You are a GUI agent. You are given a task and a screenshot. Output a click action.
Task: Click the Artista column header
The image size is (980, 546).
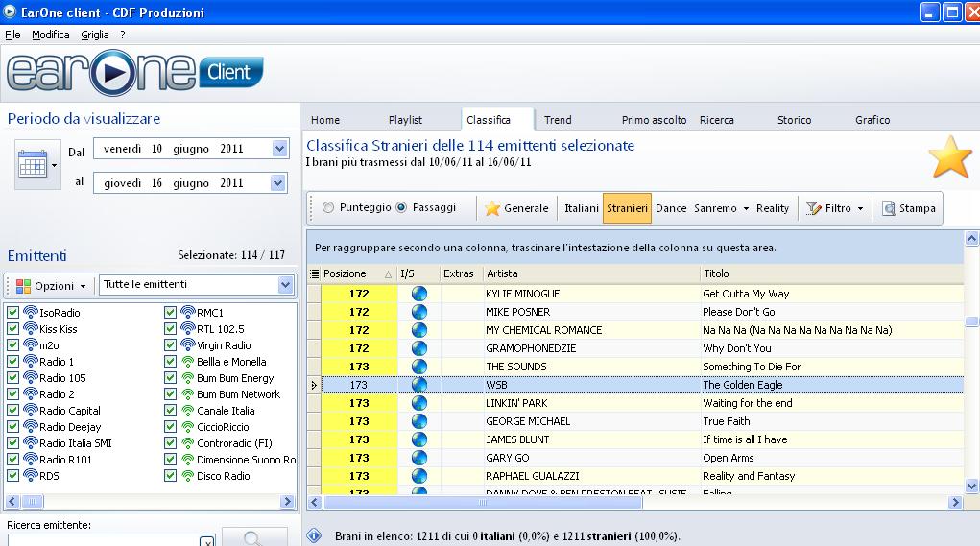coord(591,273)
